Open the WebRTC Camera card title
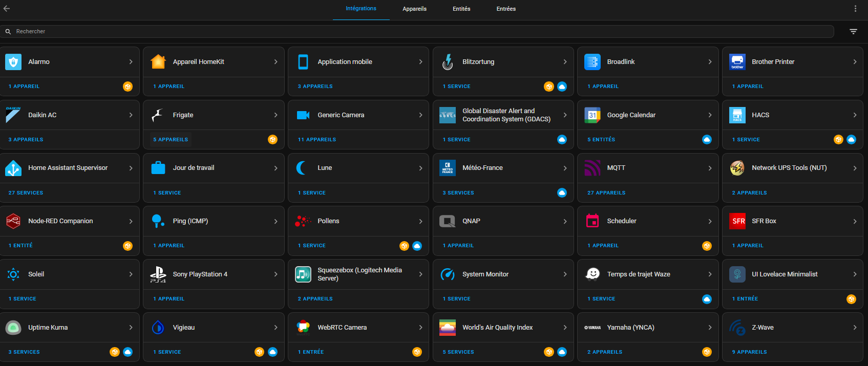Screen dimensions: 868x366 point(342,328)
